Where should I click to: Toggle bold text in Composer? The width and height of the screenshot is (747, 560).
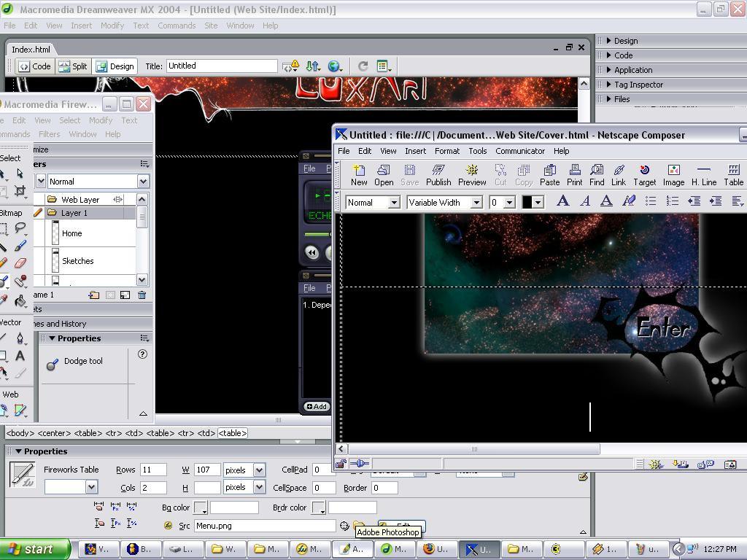(x=562, y=201)
